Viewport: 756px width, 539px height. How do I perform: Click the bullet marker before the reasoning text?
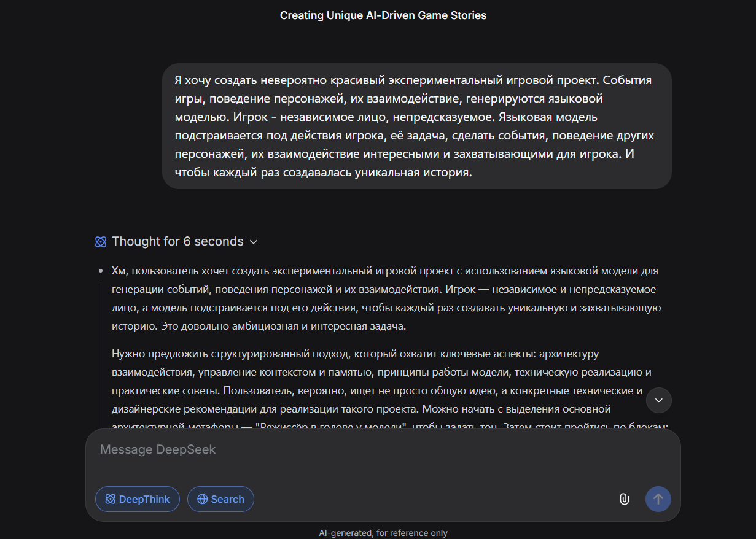[x=100, y=271]
